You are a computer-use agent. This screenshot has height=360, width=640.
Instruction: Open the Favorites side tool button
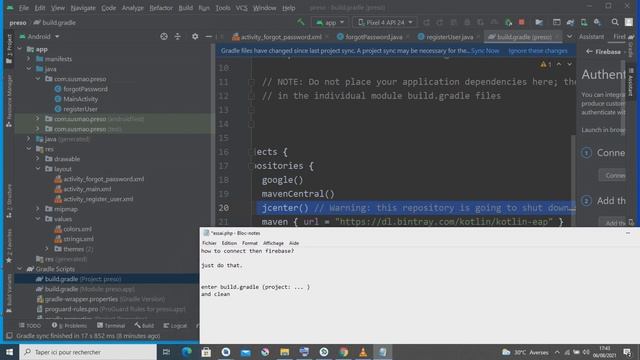pyautogui.click(x=9, y=246)
